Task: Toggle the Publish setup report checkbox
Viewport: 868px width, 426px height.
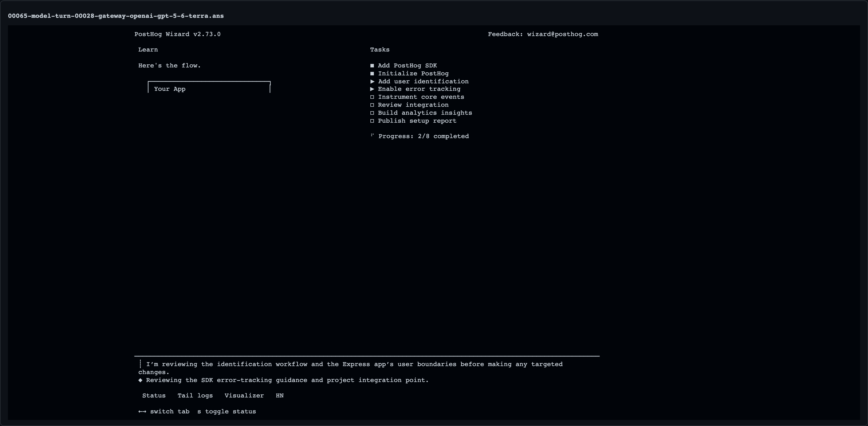Action: pos(372,121)
